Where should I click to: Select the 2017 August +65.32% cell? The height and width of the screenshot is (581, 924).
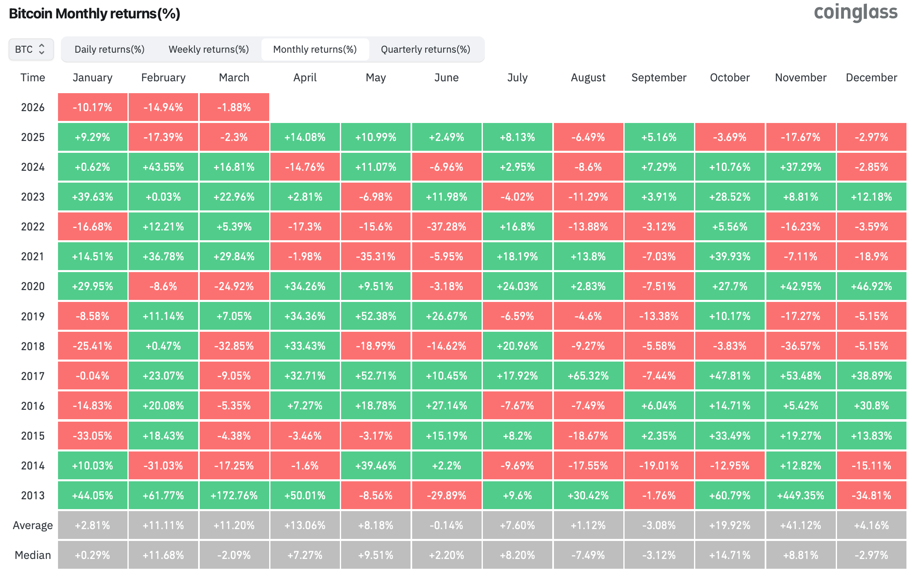(x=588, y=376)
